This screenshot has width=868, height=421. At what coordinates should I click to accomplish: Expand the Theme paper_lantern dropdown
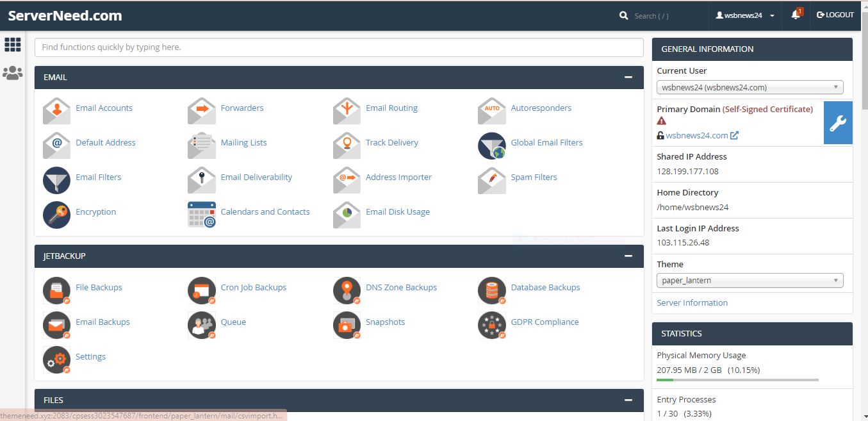[x=749, y=280]
